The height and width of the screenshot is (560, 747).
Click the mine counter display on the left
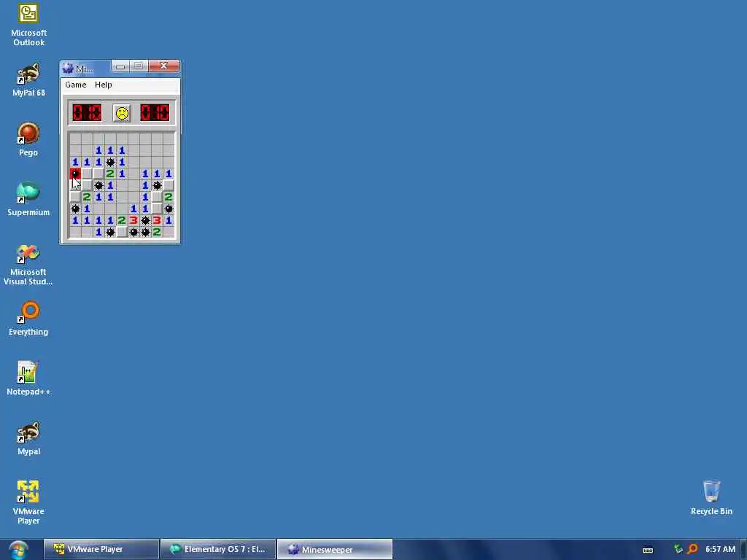tap(88, 113)
